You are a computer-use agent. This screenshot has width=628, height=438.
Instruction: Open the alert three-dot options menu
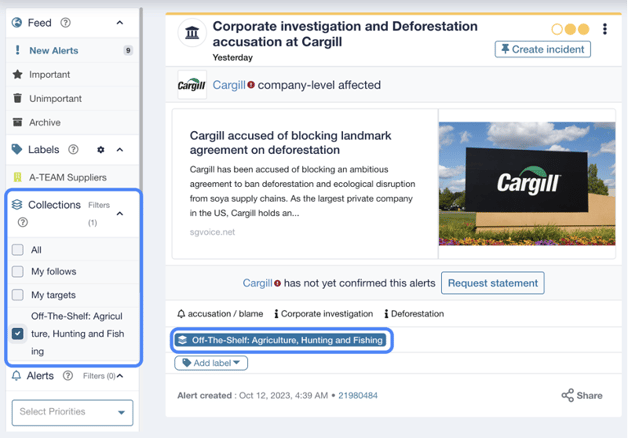pos(605,29)
